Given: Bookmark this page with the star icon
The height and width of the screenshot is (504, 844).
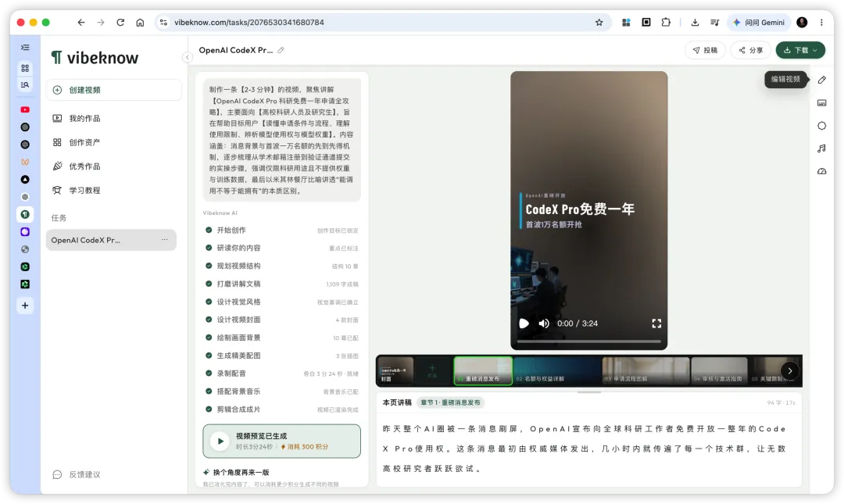Looking at the screenshot, I should [x=599, y=22].
